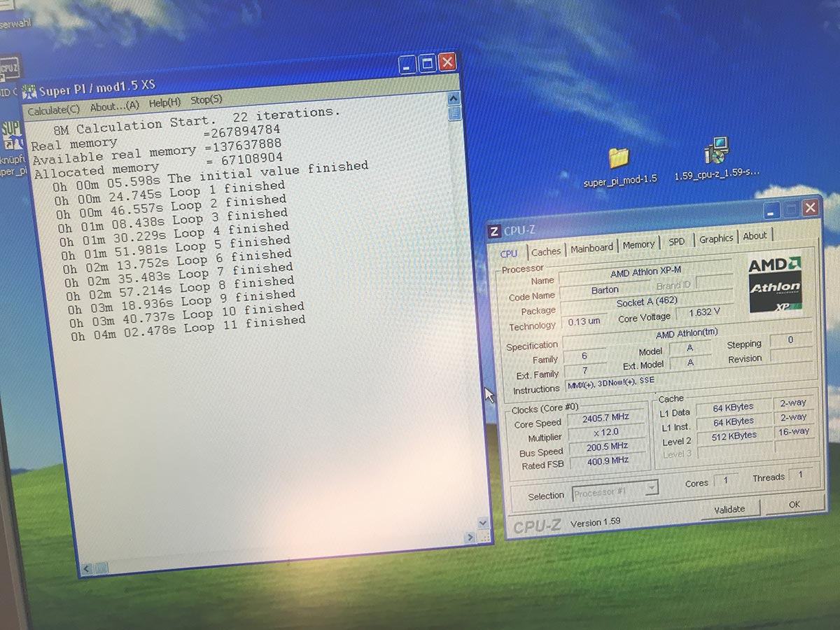Minimize the CPU-Z window

(x=772, y=211)
